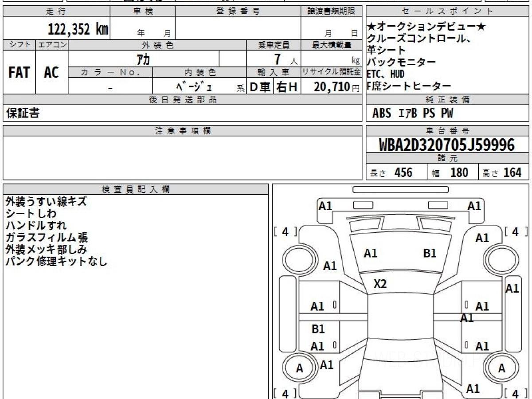The image size is (532, 399).
Task: Select the exterior color value アカ
Action: [144, 59]
